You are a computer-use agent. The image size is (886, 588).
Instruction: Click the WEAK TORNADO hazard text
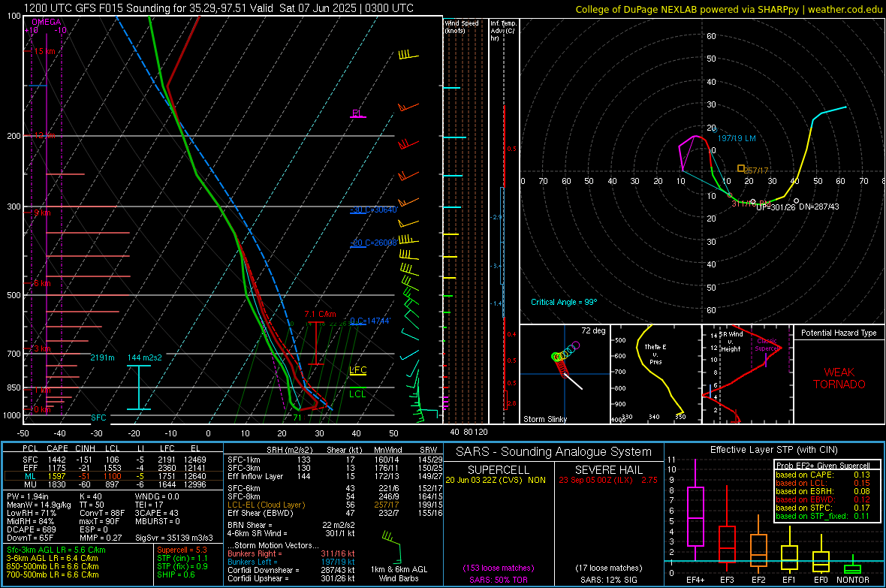click(839, 378)
